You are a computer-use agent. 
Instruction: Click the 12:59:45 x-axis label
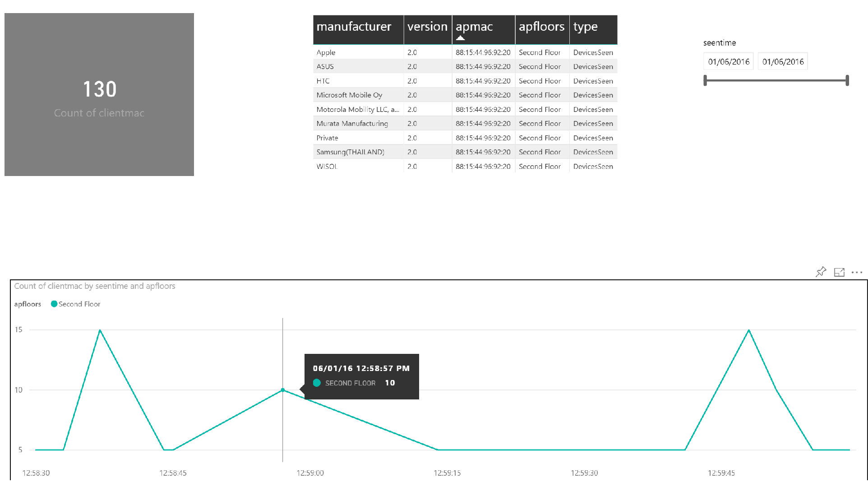pos(721,473)
